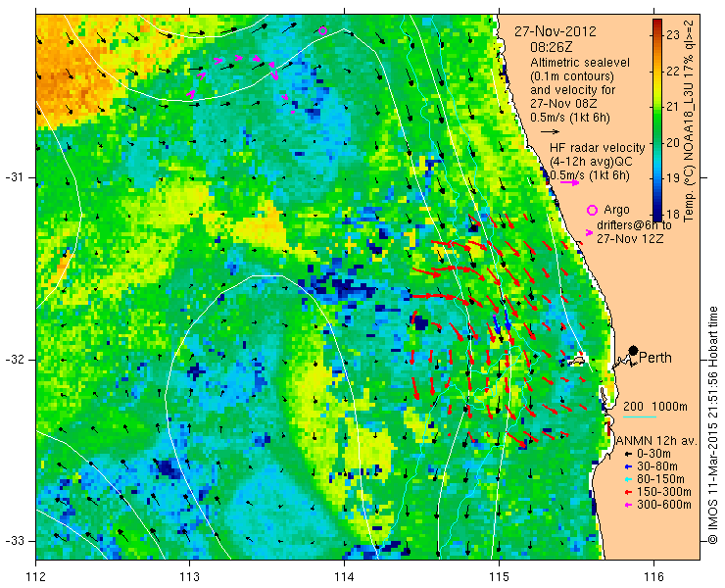Click the '27-Nov-2012' date heading
This screenshot has width=725, height=588.
click(556, 32)
